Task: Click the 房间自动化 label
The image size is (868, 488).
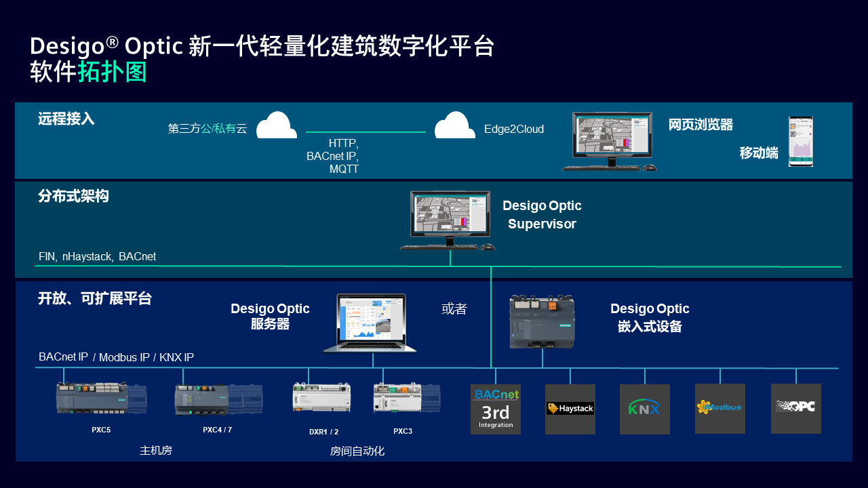Action: (357, 451)
